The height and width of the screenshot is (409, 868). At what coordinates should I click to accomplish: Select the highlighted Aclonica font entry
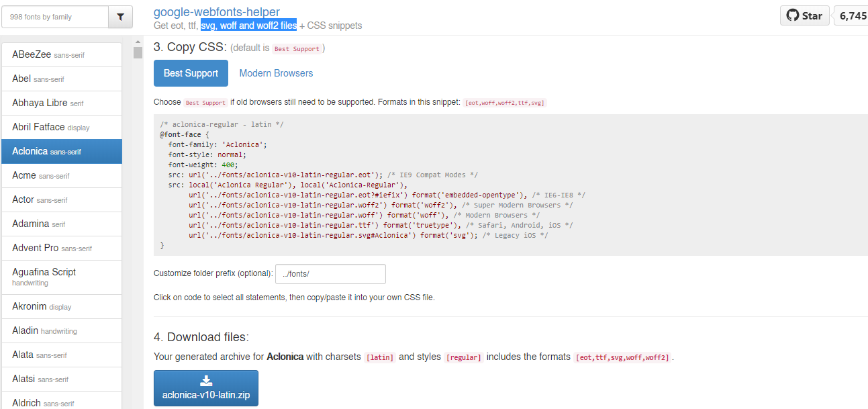pyautogui.click(x=62, y=151)
